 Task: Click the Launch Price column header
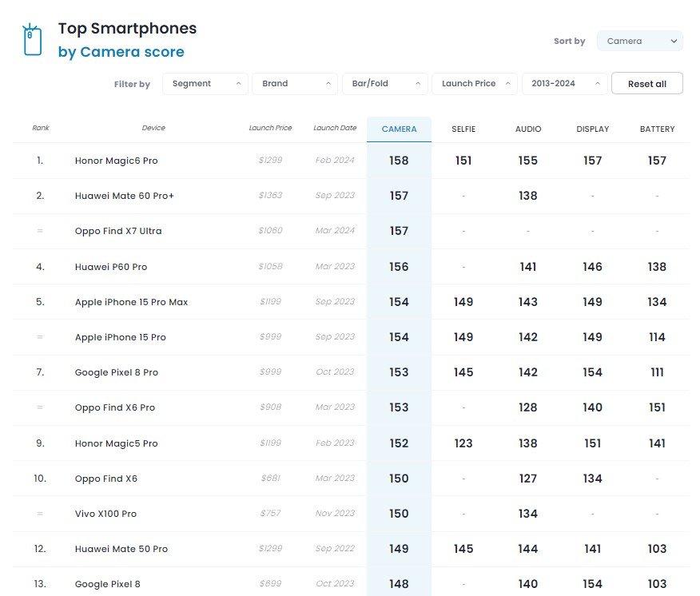tap(270, 128)
